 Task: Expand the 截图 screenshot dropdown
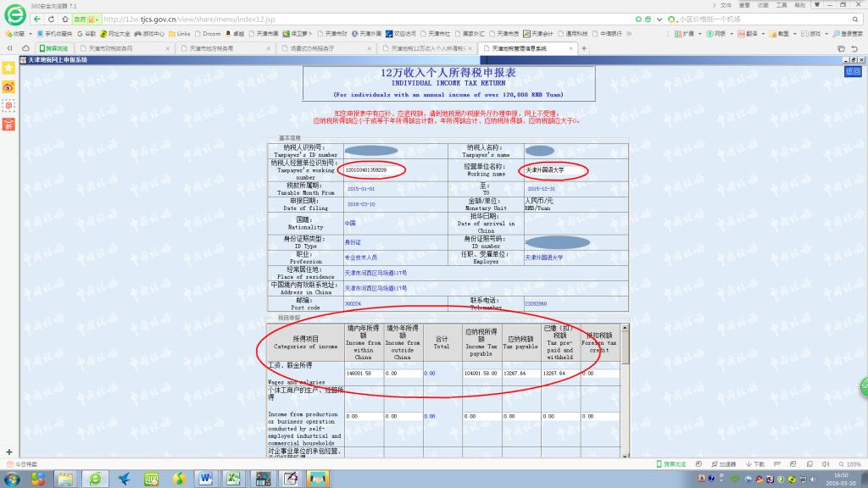[795, 34]
